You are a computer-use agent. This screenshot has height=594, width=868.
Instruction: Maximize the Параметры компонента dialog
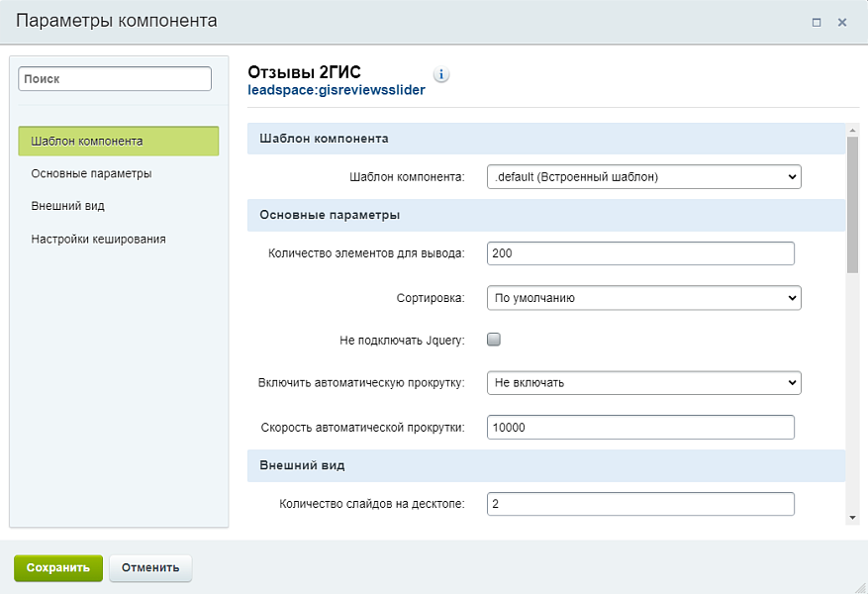pos(817,22)
